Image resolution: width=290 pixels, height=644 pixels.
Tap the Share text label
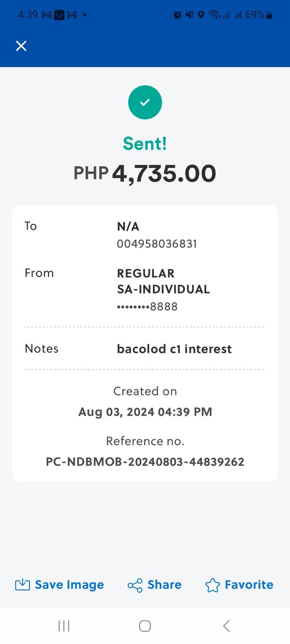(x=164, y=585)
